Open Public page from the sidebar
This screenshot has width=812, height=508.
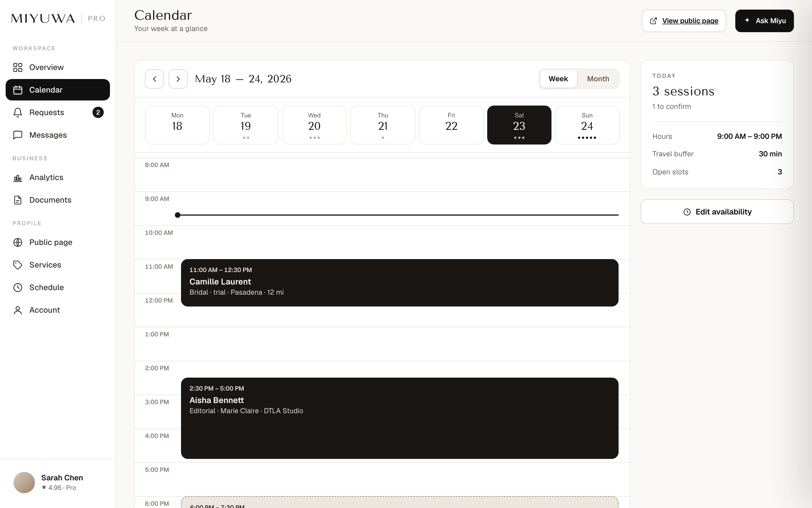click(58, 242)
